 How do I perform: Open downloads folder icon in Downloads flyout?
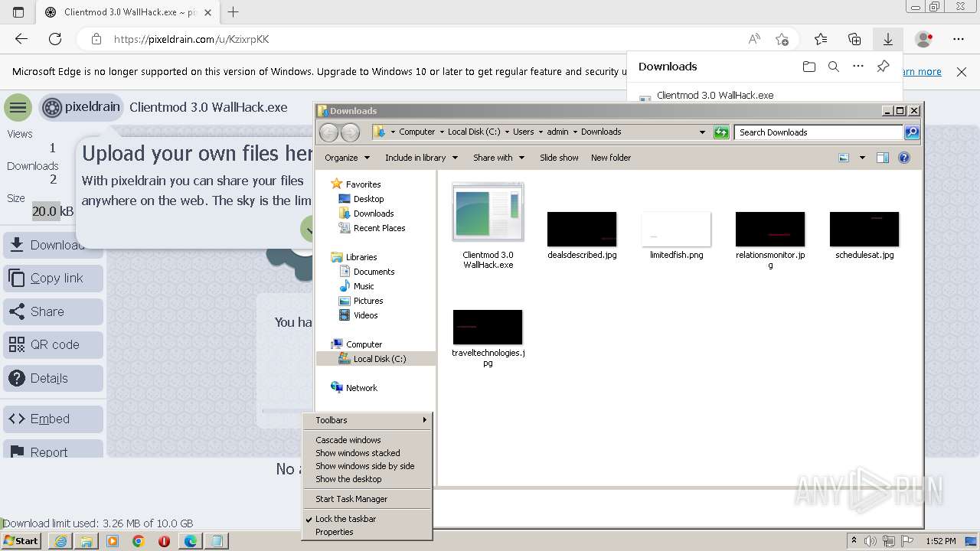coord(809,67)
